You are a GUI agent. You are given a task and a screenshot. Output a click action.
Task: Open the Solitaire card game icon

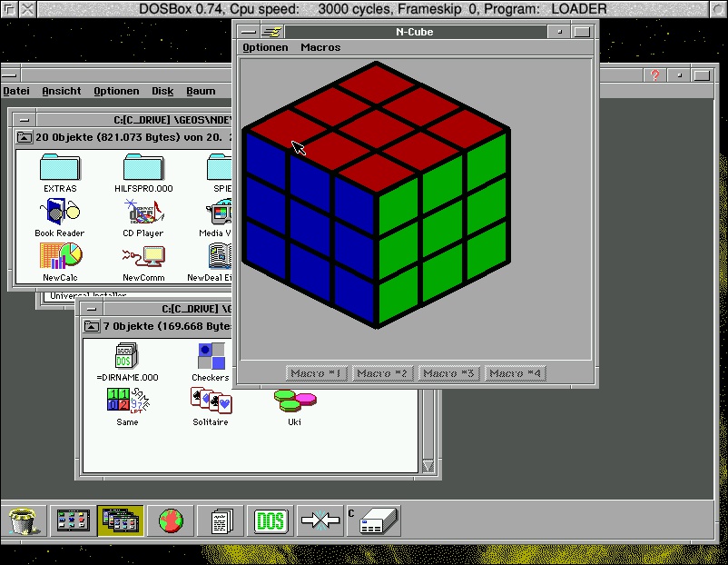[211, 400]
